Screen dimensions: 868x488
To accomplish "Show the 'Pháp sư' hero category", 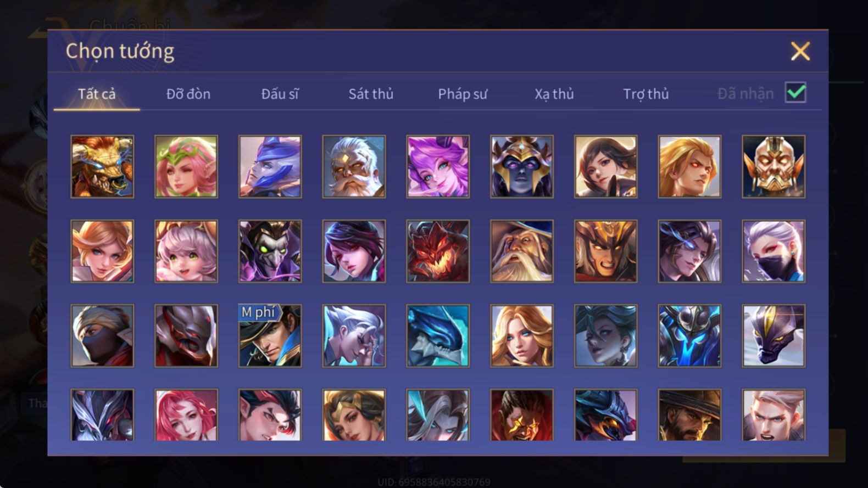I will [x=463, y=94].
